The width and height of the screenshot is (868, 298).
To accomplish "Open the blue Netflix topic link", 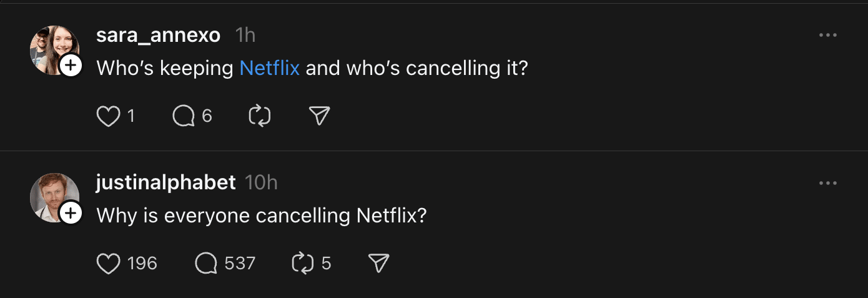I will tap(270, 67).
